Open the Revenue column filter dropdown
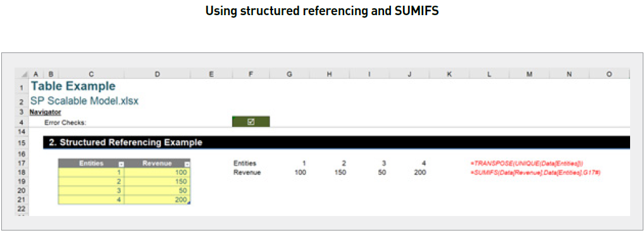This screenshot has width=644, height=252. (x=187, y=164)
